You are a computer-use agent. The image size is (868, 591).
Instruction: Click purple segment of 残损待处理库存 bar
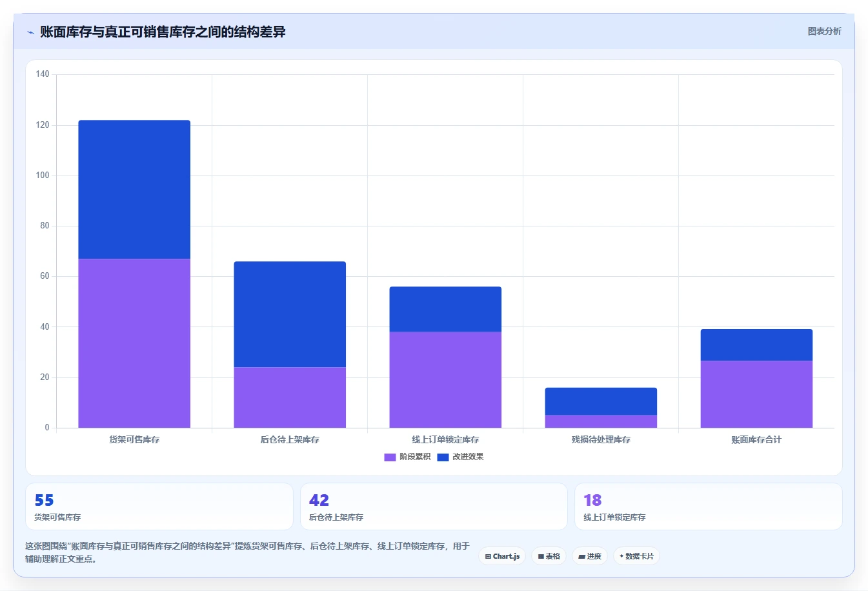(x=601, y=421)
